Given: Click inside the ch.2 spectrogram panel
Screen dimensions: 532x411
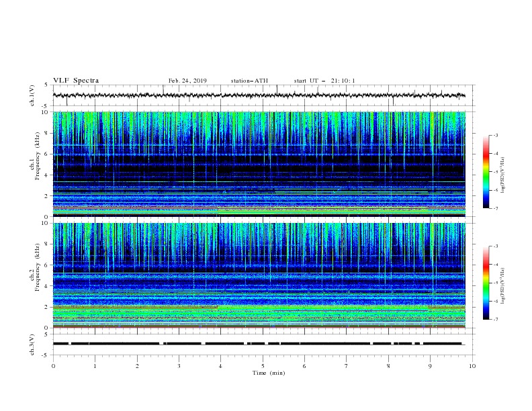Looking at the screenshot, I should pos(259,275).
